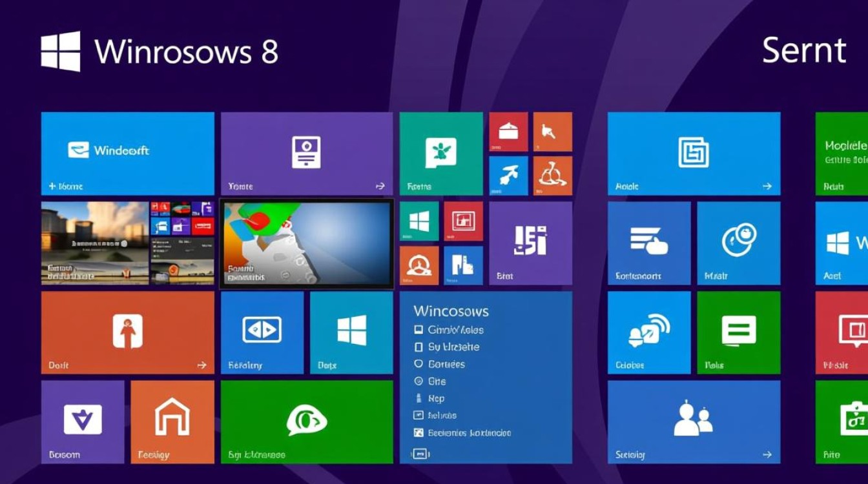Select the Sernt account name at top right

pyautogui.click(x=805, y=50)
